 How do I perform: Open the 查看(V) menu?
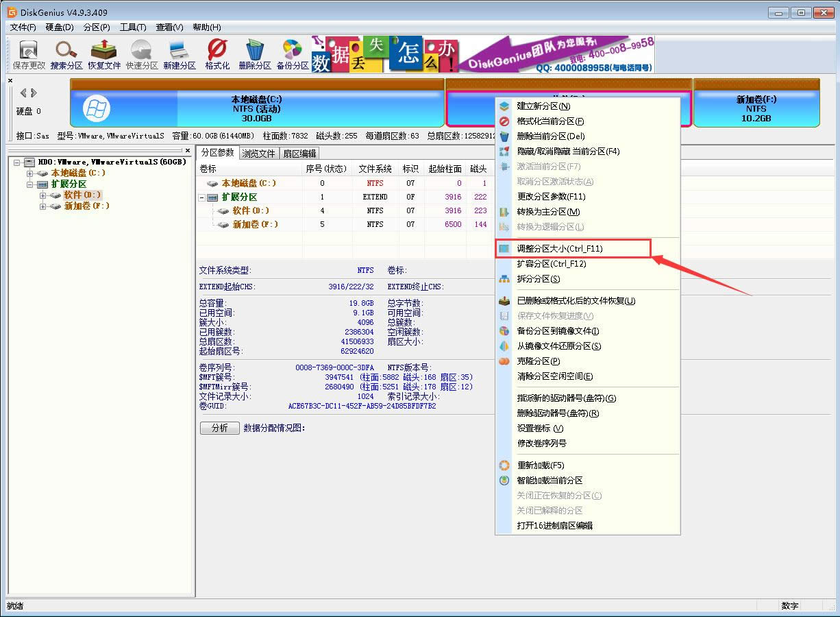[x=168, y=27]
